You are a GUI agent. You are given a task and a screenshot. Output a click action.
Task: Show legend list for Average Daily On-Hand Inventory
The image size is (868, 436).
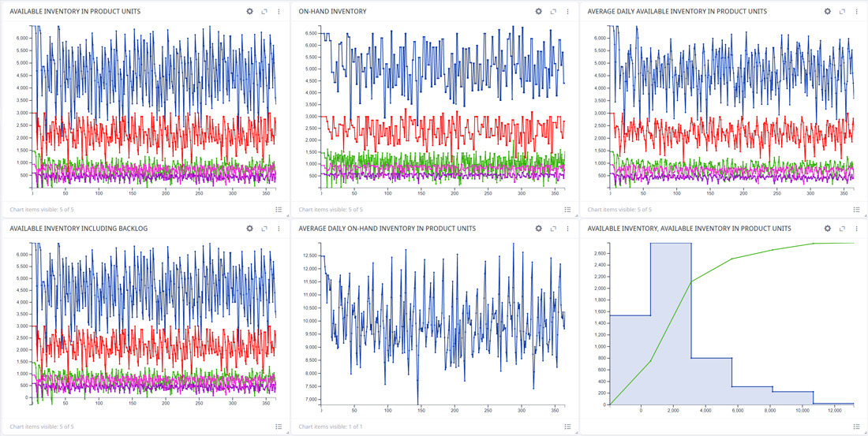pos(567,427)
